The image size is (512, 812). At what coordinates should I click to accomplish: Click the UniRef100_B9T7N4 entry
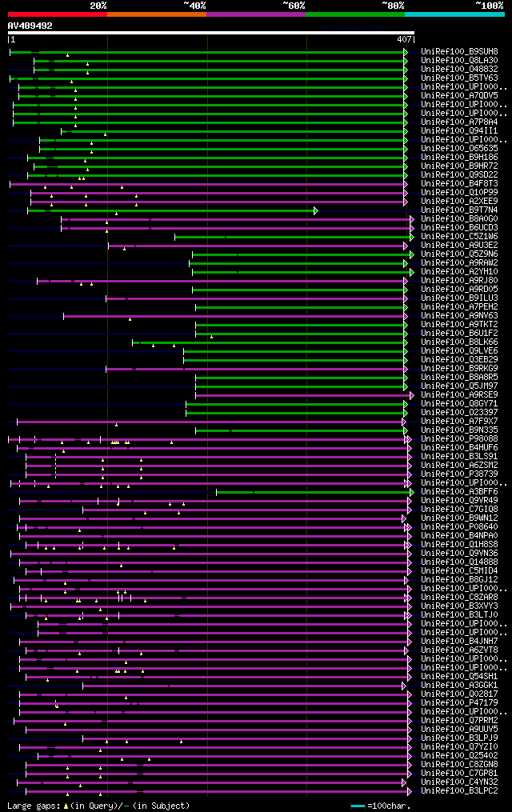point(459,210)
